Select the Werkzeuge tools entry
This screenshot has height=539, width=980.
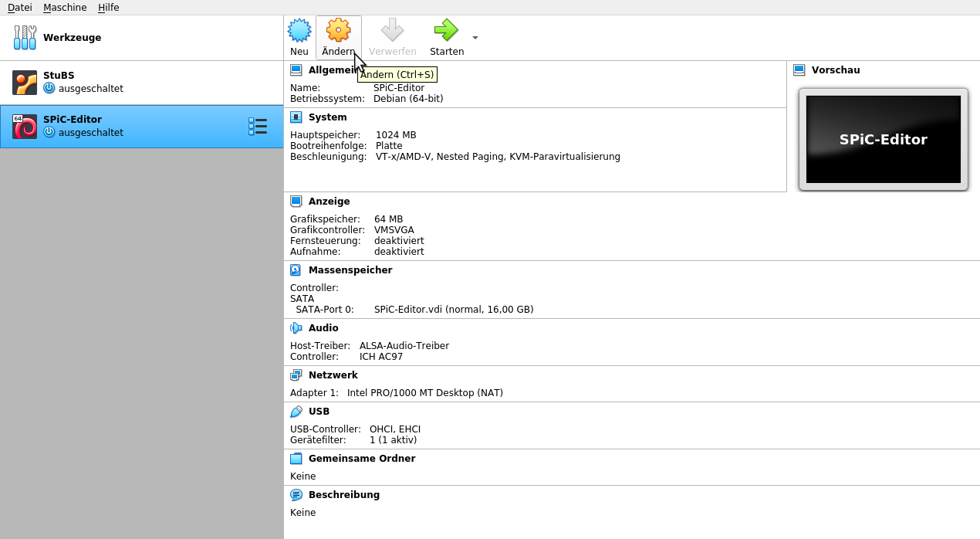[72, 38]
